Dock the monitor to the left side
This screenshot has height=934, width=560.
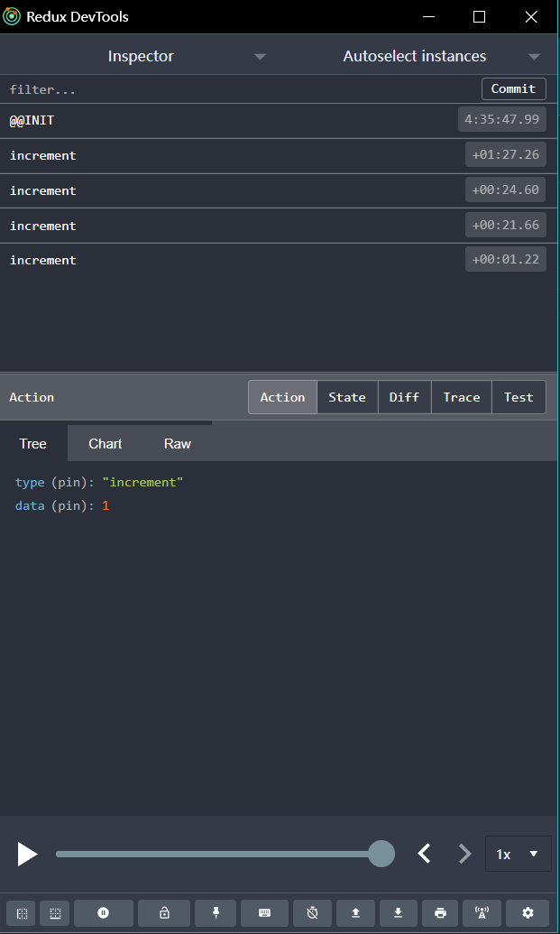point(22,912)
